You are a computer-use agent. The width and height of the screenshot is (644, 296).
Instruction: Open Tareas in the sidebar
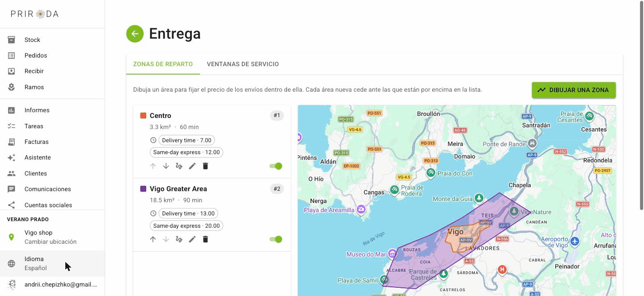click(x=53, y=126)
